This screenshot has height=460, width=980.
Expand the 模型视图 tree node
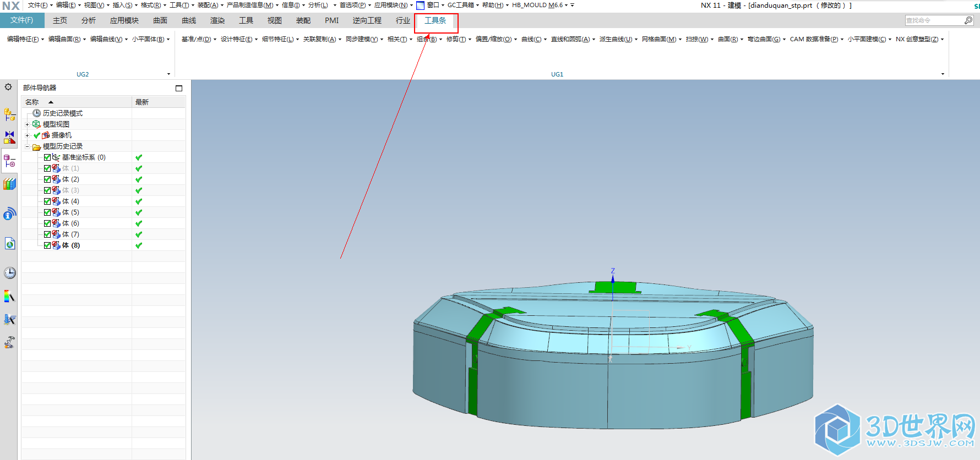point(27,124)
